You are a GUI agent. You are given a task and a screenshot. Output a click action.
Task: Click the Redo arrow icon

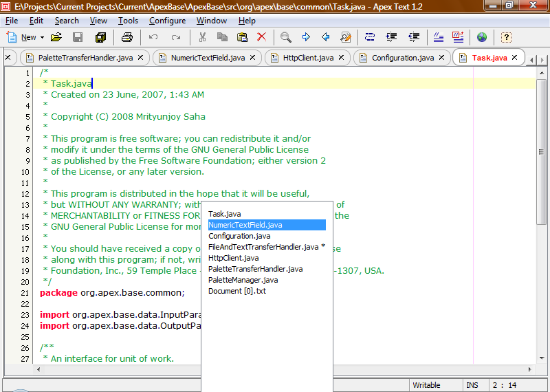tap(176, 37)
